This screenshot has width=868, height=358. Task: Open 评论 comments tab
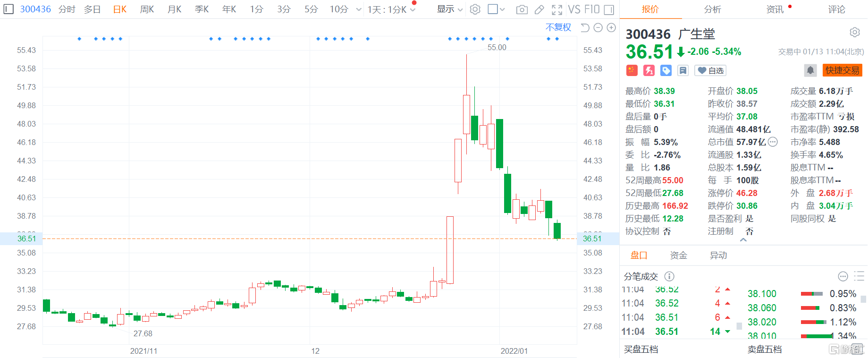(837, 9)
